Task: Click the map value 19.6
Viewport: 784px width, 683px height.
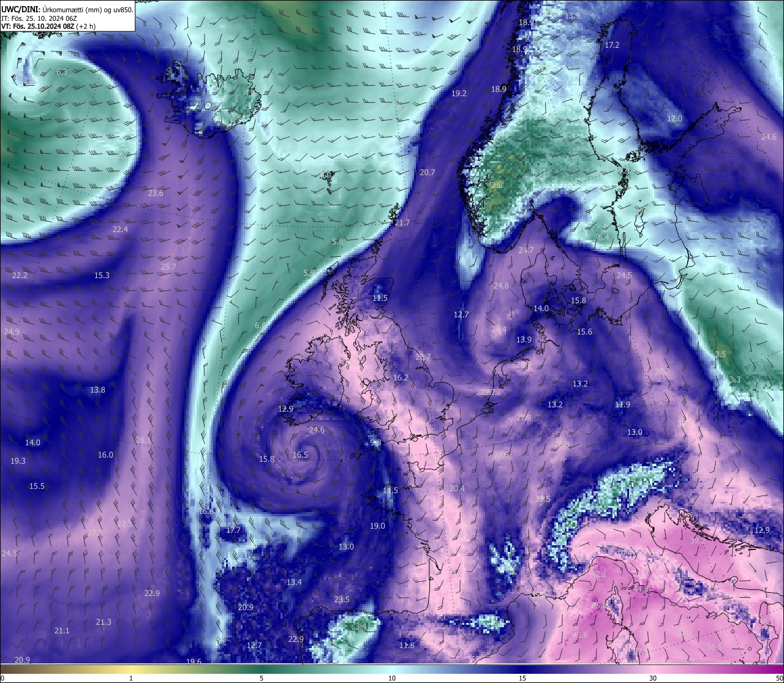Action: (194, 661)
